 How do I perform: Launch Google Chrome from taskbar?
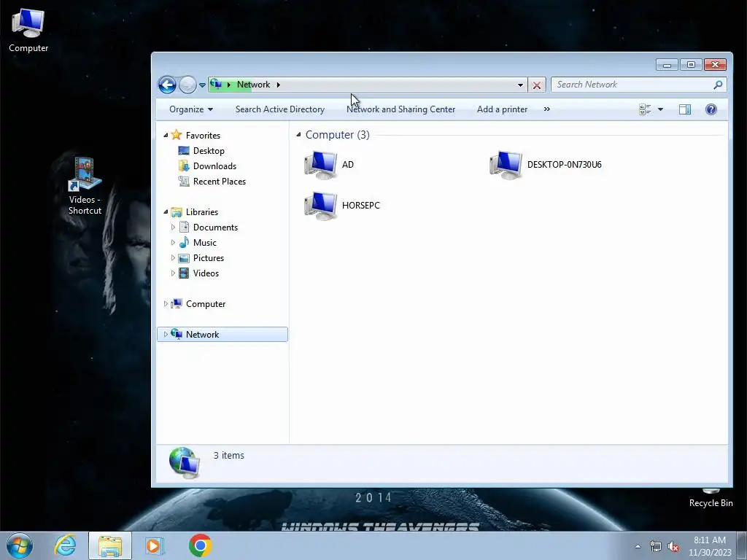point(200,545)
